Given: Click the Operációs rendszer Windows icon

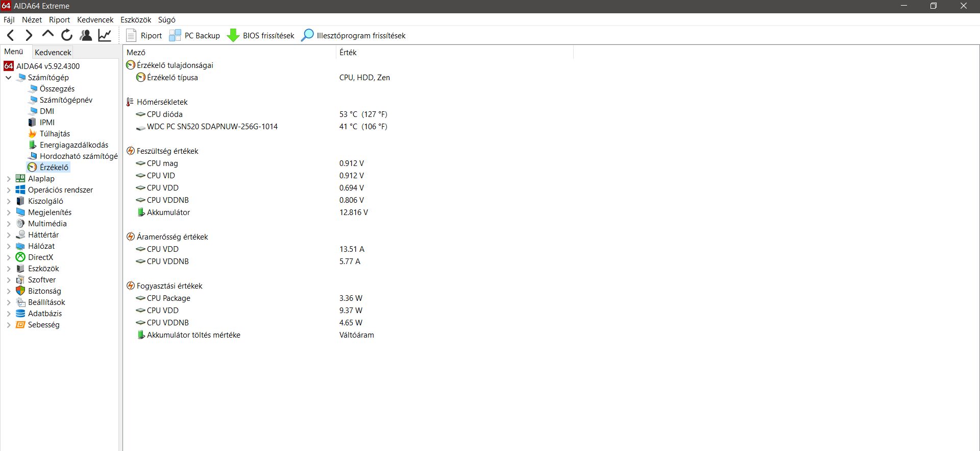Looking at the screenshot, I should click(20, 190).
